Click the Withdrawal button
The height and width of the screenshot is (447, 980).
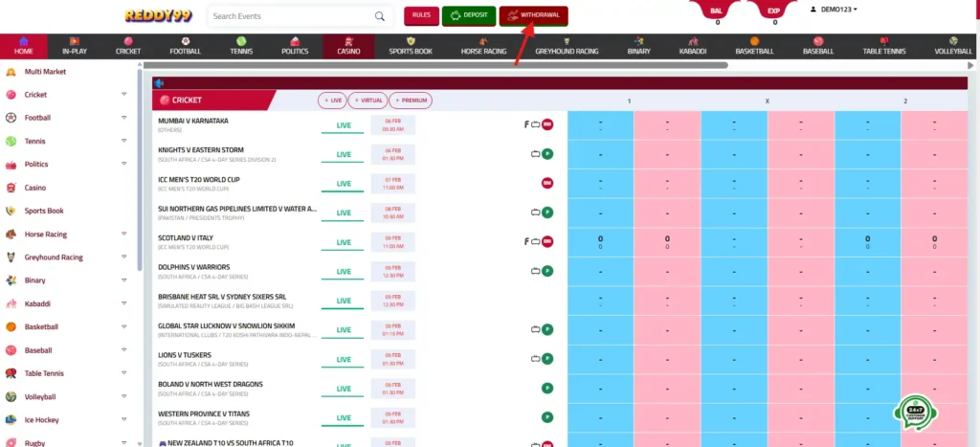pyautogui.click(x=533, y=16)
